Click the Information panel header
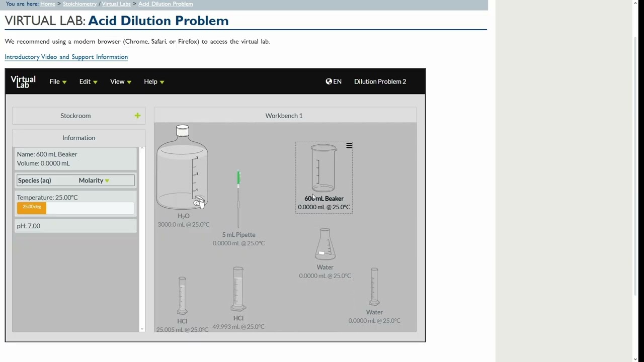Viewport: 644px width, 362px height. click(x=79, y=138)
